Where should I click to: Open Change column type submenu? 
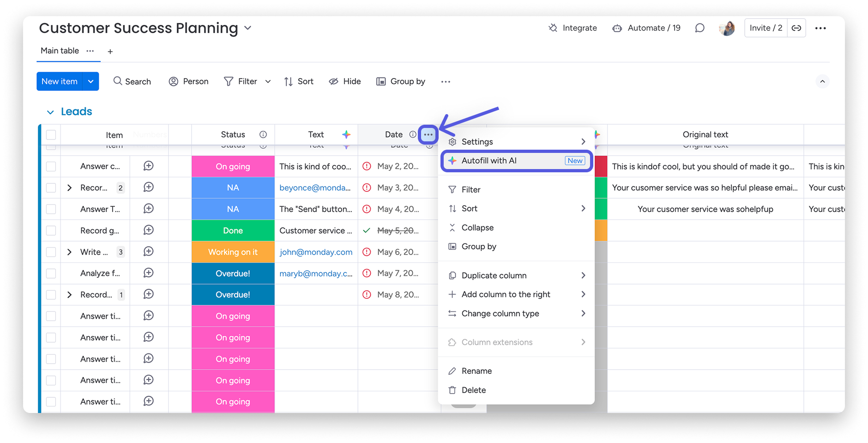coord(517,314)
